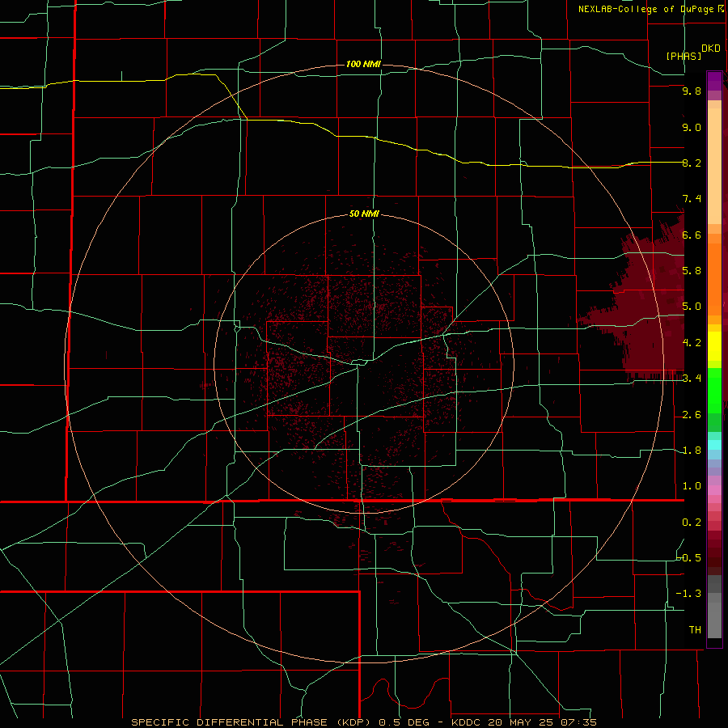This screenshot has width=728, height=728.
Task: Pick the bright green segment of the color bar
Action: [x=714, y=390]
